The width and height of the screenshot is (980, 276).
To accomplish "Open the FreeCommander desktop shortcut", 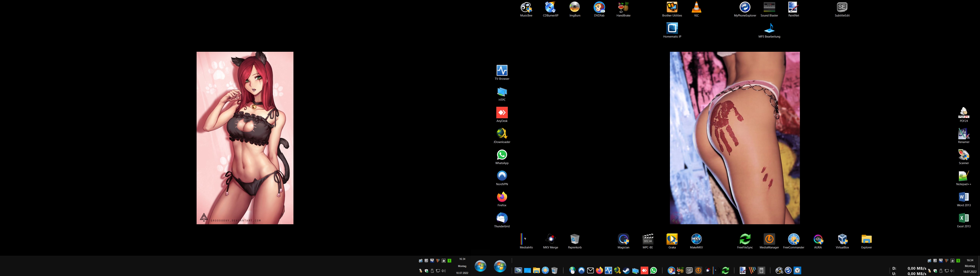I will (794, 241).
